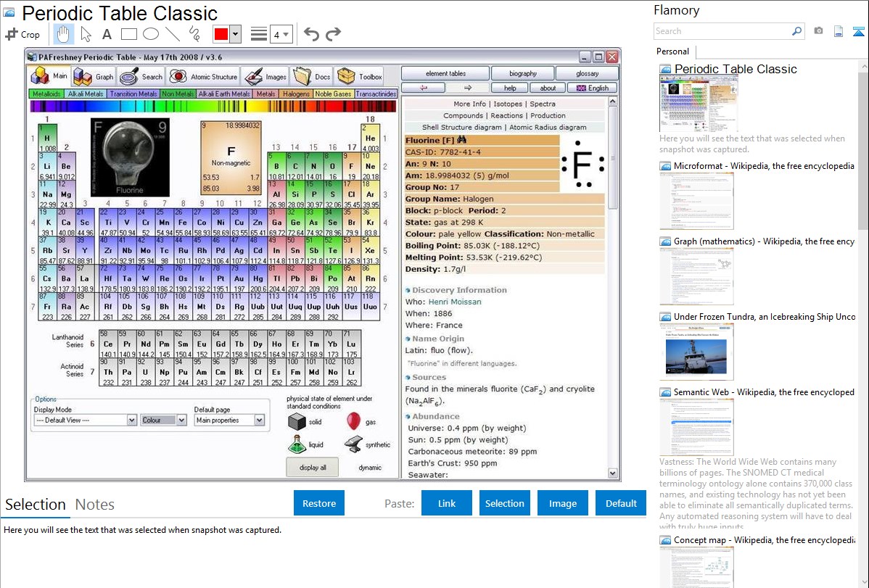Viewport: 869px width, 588px height.
Task: Click the line thickness icon
Action: click(259, 34)
